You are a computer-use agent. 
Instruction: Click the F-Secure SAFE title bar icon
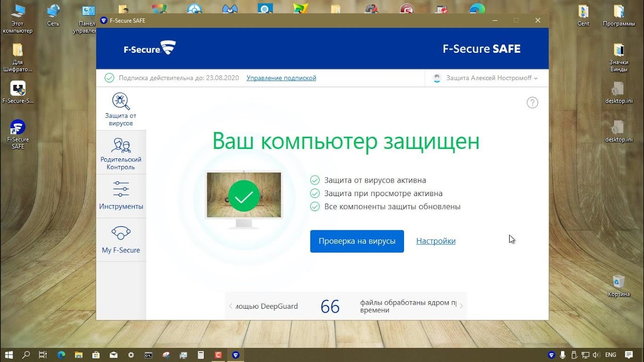[x=104, y=21]
